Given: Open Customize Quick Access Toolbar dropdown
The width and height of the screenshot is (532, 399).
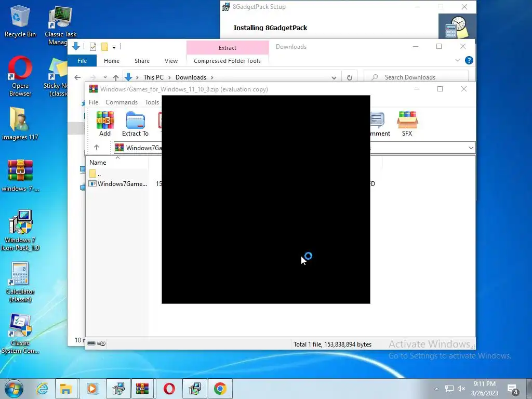Looking at the screenshot, I should [x=114, y=47].
